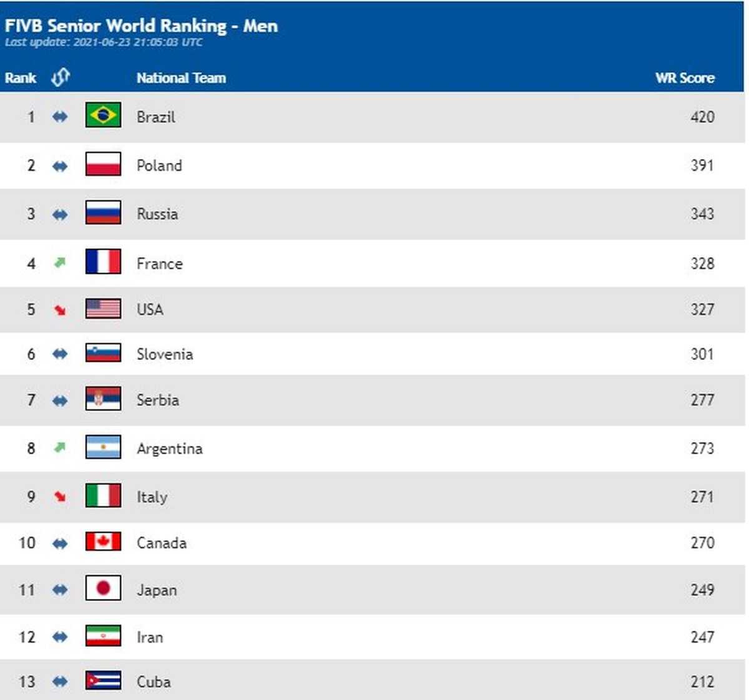The width and height of the screenshot is (749, 700).
Task: Click the Japan flag icon
Action: (103, 588)
